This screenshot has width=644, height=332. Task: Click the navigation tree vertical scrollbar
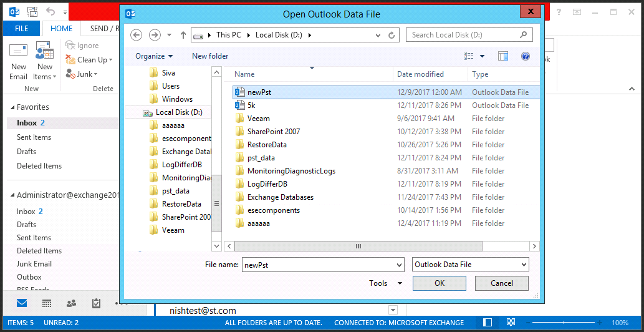pos(216,203)
